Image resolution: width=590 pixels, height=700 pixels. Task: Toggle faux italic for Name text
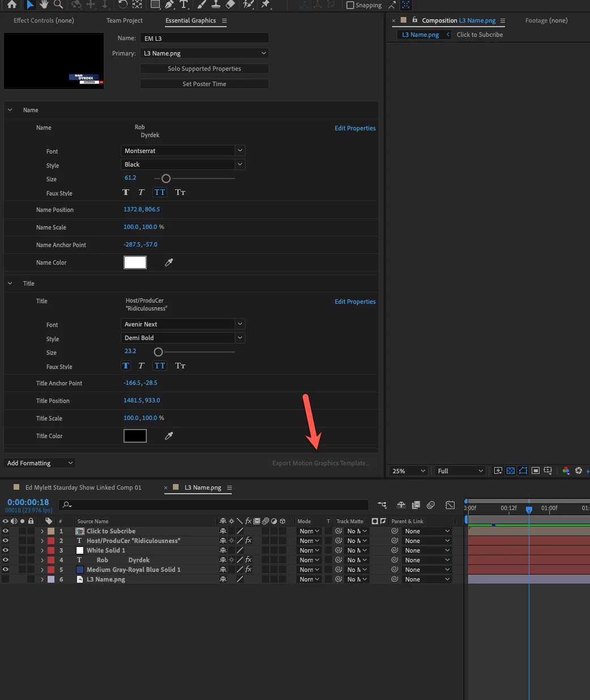[141, 193]
